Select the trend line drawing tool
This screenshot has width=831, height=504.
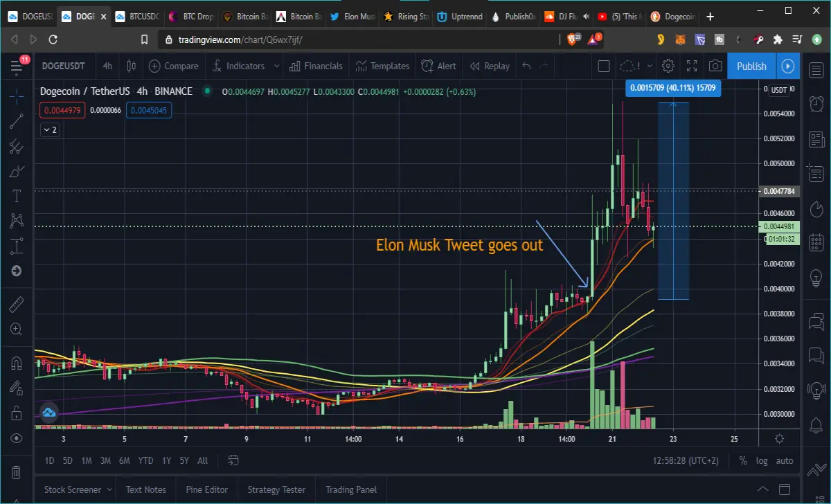point(17,121)
